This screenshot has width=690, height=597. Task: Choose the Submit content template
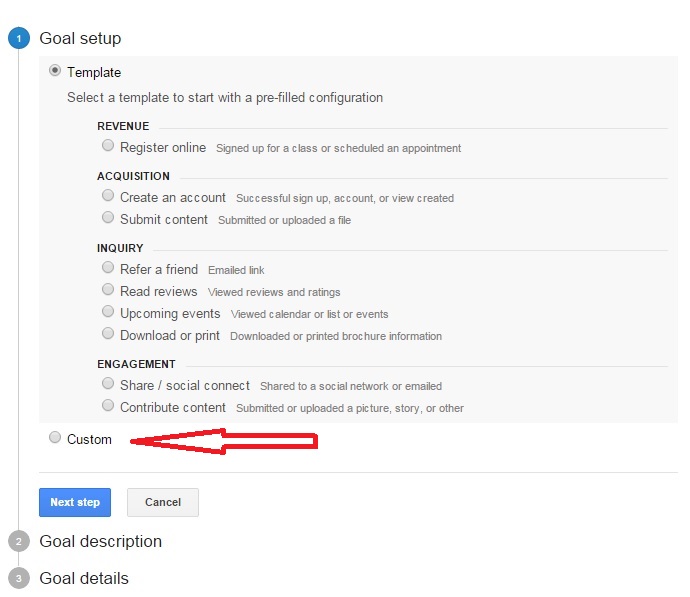point(108,218)
